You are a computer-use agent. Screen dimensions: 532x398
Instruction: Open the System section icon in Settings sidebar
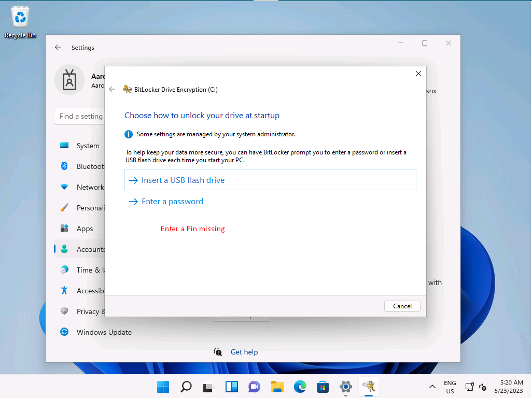coord(64,146)
